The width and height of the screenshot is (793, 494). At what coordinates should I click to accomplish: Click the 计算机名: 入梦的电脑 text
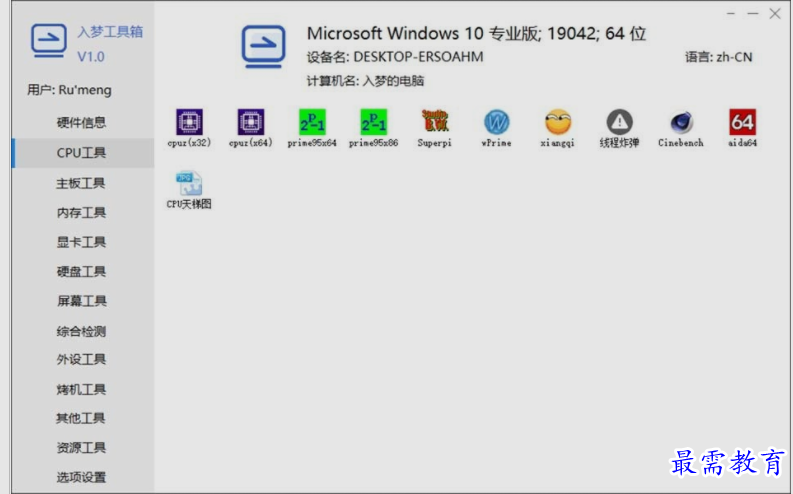point(365,81)
